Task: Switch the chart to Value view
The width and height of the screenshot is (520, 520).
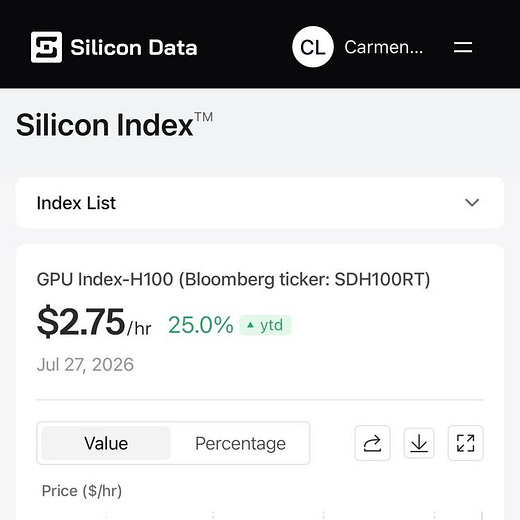Action: click(106, 443)
